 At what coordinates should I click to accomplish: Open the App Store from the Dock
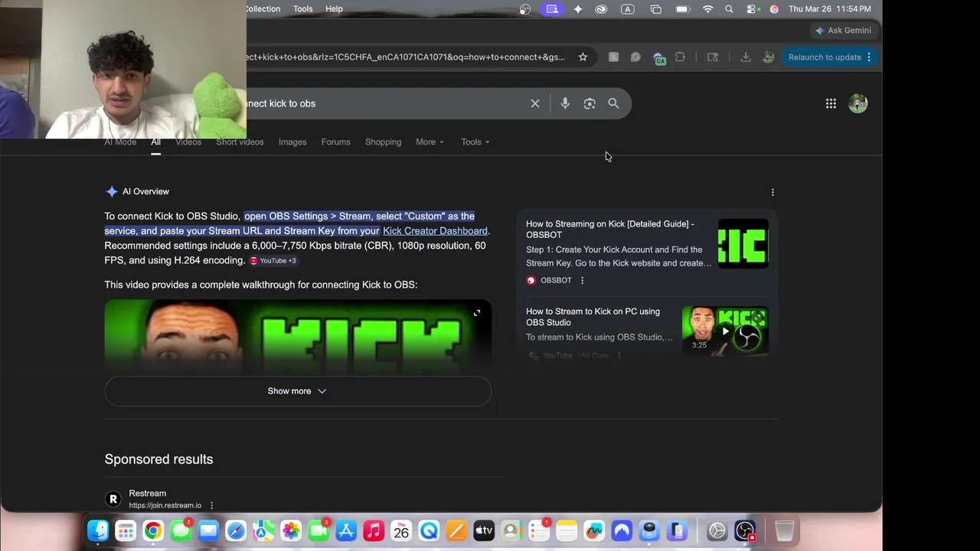pos(346,530)
